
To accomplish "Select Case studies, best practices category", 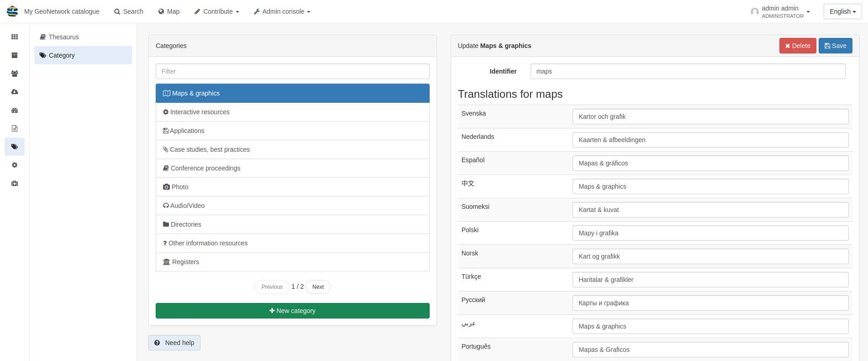I will 293,149.
